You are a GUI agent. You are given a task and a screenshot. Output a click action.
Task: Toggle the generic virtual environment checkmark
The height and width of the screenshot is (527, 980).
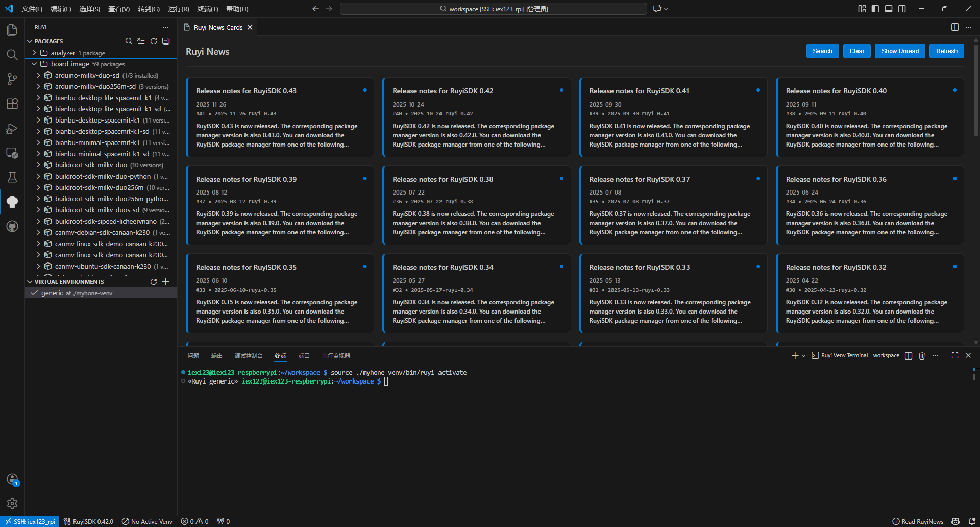coord(34,293)
